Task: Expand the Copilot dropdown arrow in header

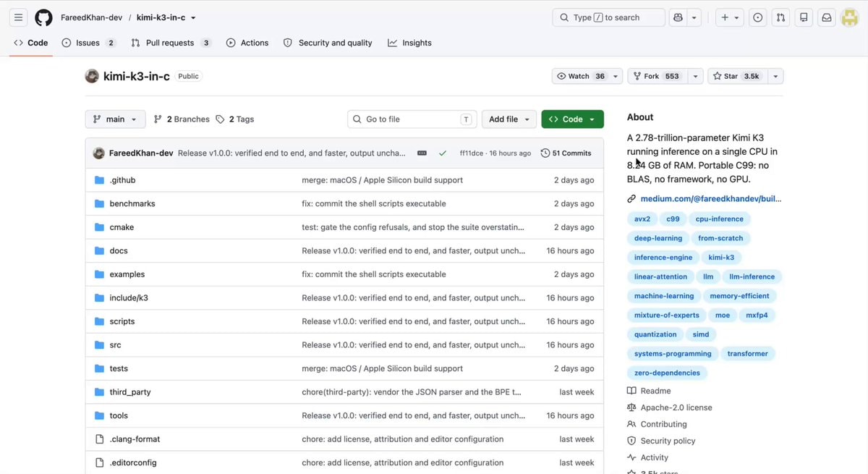Action: pos(694,17)
